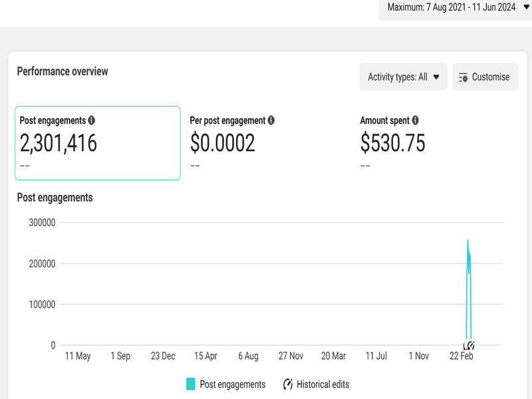Select the Per post engagement metric card
The width and height of the screenshot is (532, 399).
[x=266, y=143]
